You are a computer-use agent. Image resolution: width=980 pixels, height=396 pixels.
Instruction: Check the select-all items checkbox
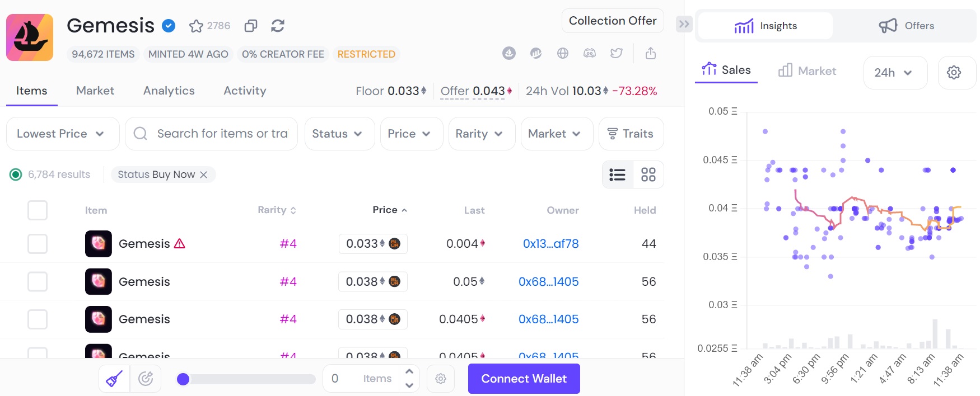tap(38, 210)
